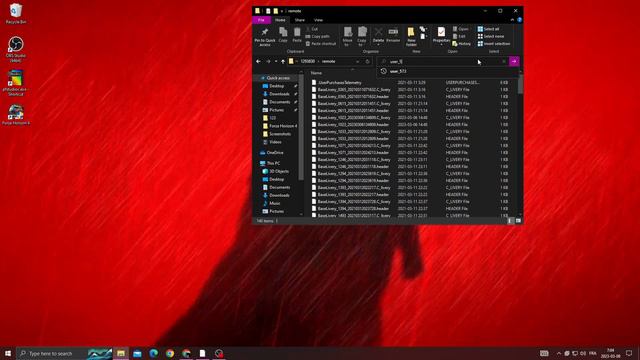Viewport: 640px width, 360px height.
Task: Open the Recycle Bin desktop icon
Action: [16, 13]
